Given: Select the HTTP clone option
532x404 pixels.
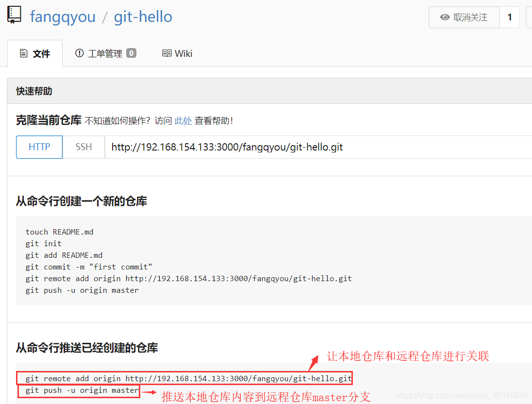Looking at the screenshot, I should pos(39,147).
